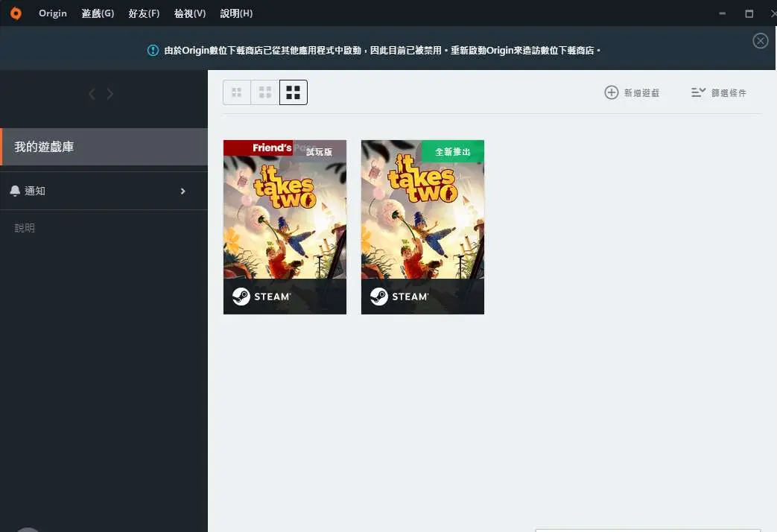The image size is (777, 532).
Task: Open the 遊戲(G) menu
Action: click(x=98, y=13)
